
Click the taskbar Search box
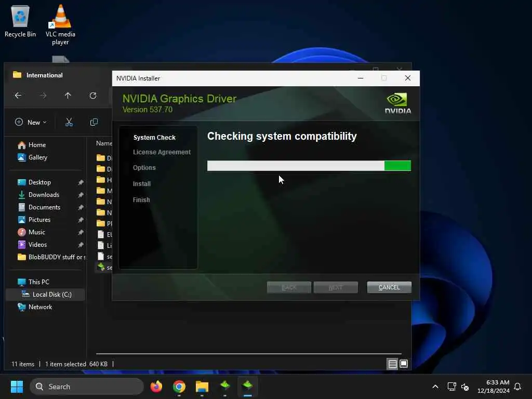point(87,387)
